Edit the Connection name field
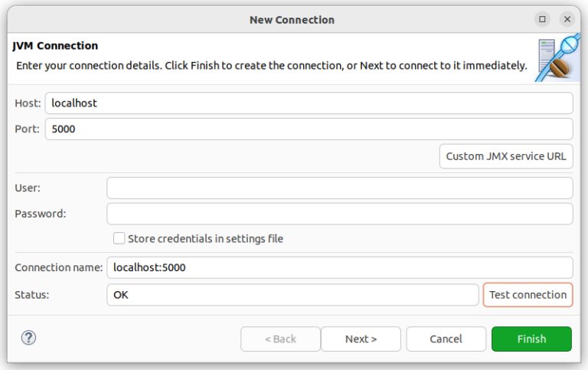The height and width of the screenshot is (370, 588). 339,267
